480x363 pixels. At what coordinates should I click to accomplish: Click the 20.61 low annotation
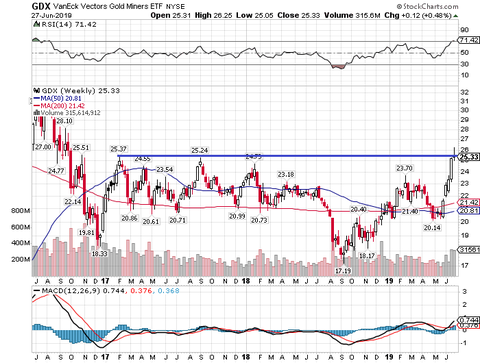tap(151, 221)
